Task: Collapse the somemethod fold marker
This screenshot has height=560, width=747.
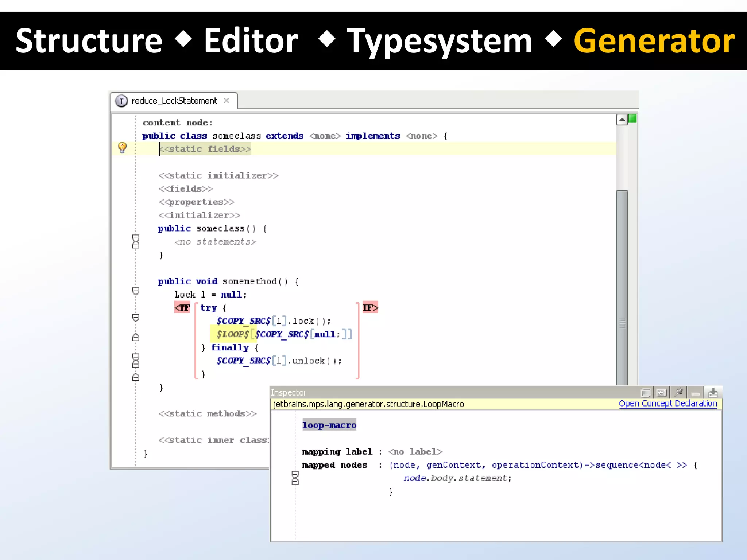Action: tap(136, 291)
